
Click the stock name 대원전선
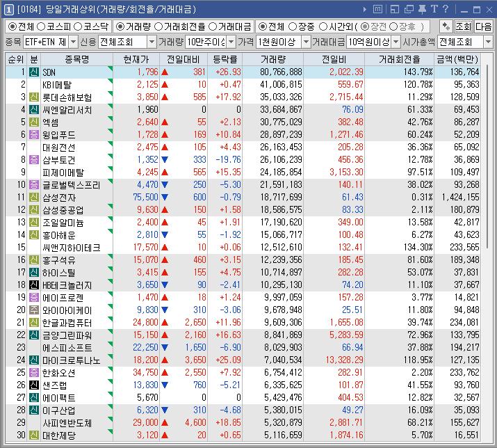tap(59, 147)
